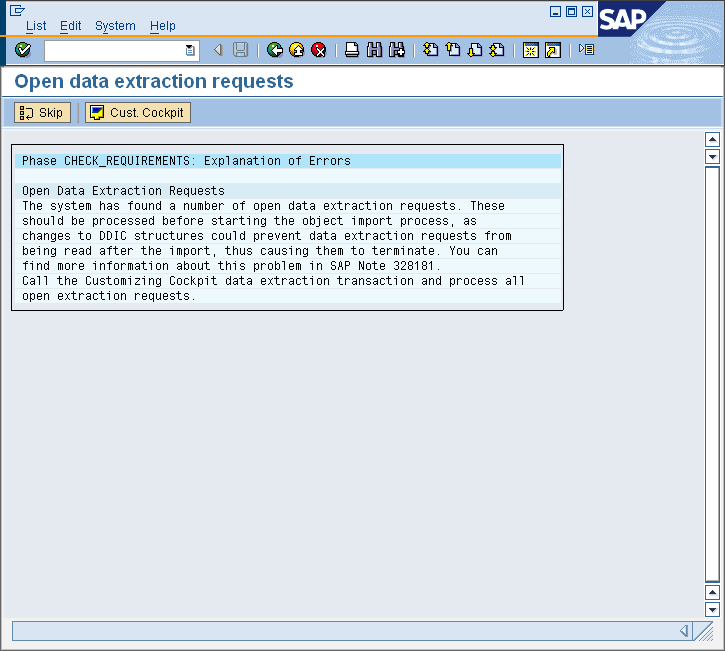Screen dimensions: 725x651
Task: Click the 'Phase CHECK_REQUIREMENTS: Explanation of Errors' header line
Action: 288,161
